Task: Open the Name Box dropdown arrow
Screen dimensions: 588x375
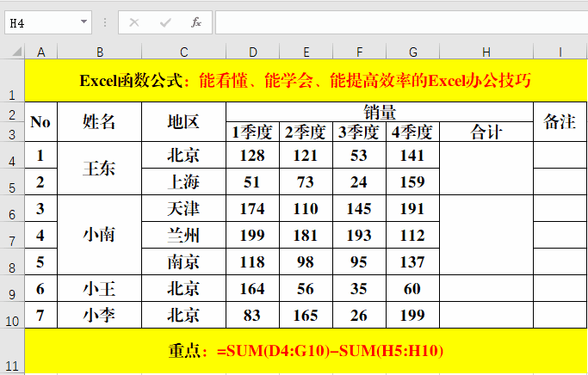Action: coord(84,22)
